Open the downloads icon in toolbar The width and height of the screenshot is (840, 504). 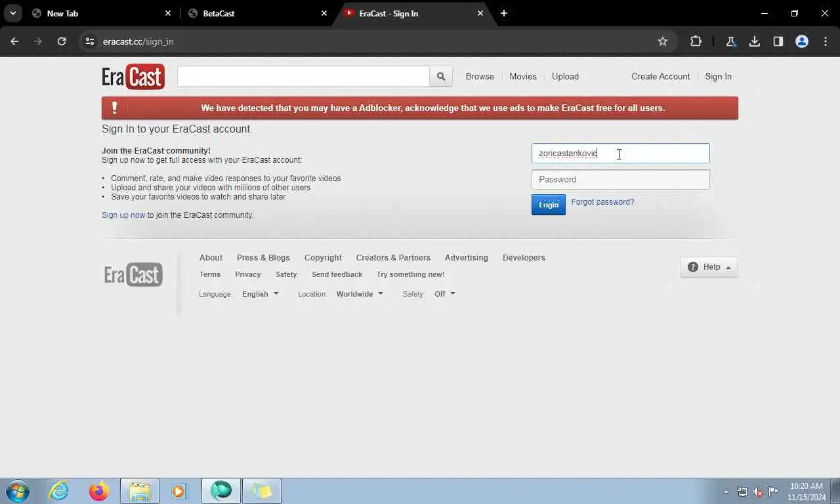755,41
